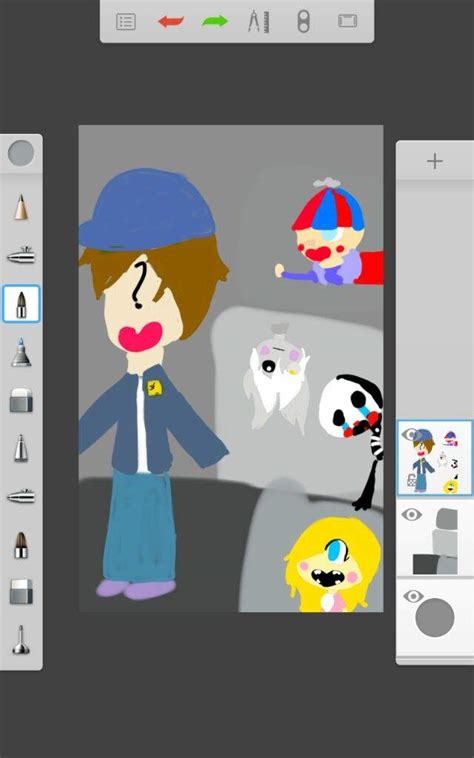Open the fullscreen frame icon

347,21
